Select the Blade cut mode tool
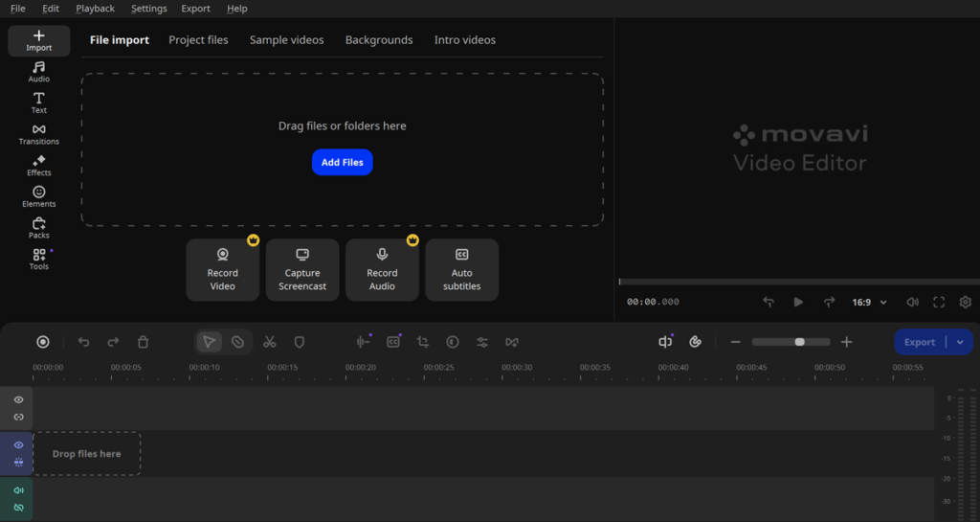Screen dimensions: 980x522 (x=237, y=342)
